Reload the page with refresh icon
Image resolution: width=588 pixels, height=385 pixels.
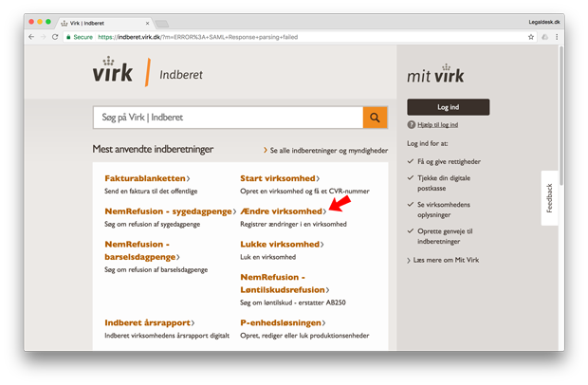click(55, 37)
